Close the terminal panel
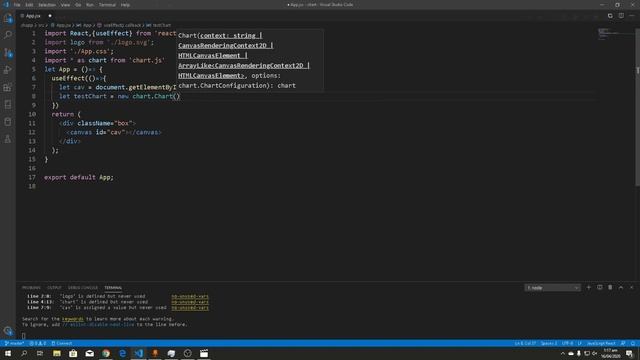The height and width of the screenshot is (360, 640). 631,287
